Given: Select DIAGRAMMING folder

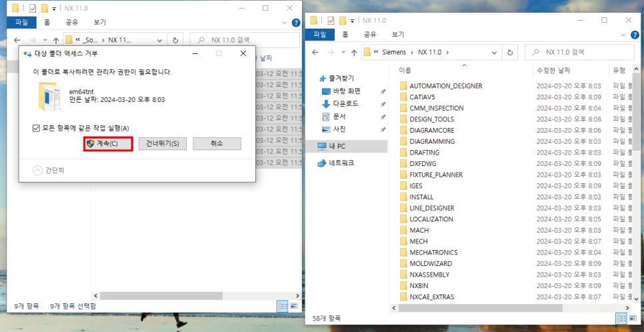Looking at the screenshot, I should coord(432,141).
